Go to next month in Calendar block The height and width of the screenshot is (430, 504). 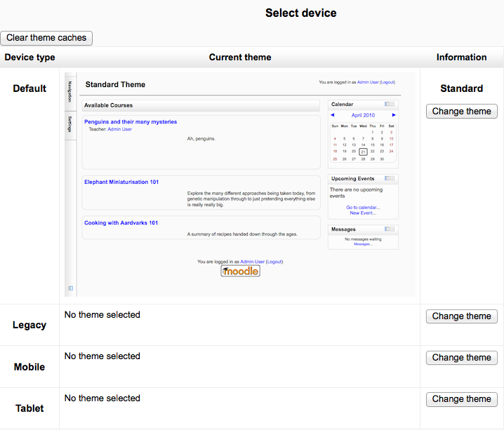pos(394,115)
